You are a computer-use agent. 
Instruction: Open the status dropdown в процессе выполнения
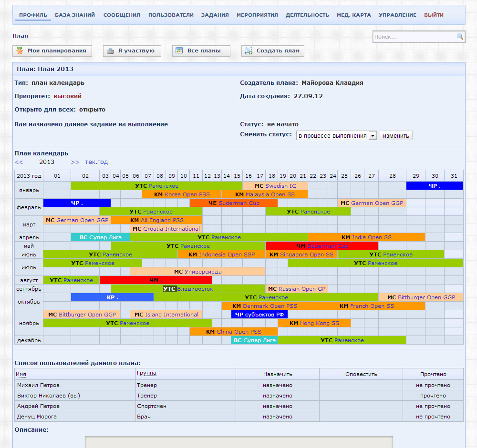(x=336, y=136)
